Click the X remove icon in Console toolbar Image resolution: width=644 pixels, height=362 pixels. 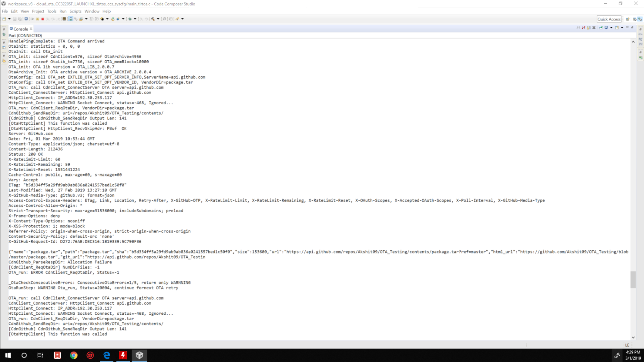coord(594,28)
